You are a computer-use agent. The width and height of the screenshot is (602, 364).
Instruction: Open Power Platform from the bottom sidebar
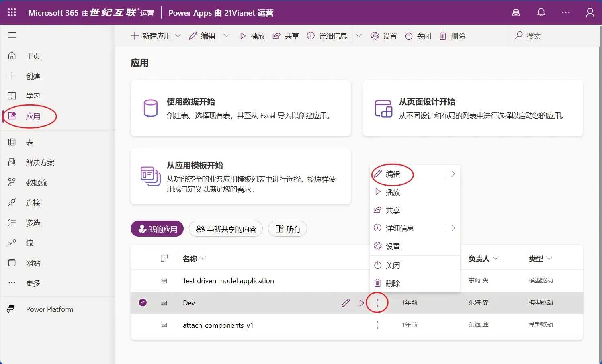click(49, 309)
